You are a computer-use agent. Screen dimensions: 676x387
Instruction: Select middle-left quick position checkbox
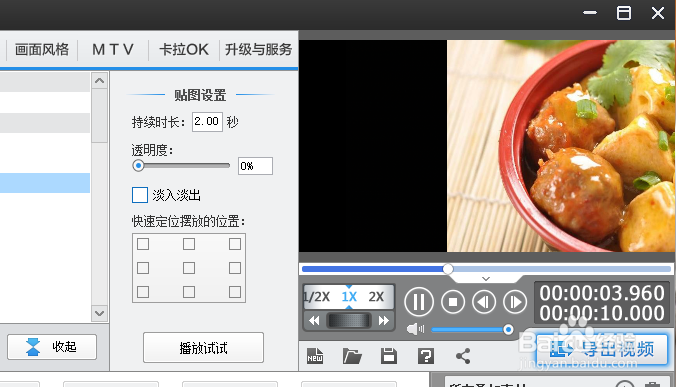[x=143, y=268]
